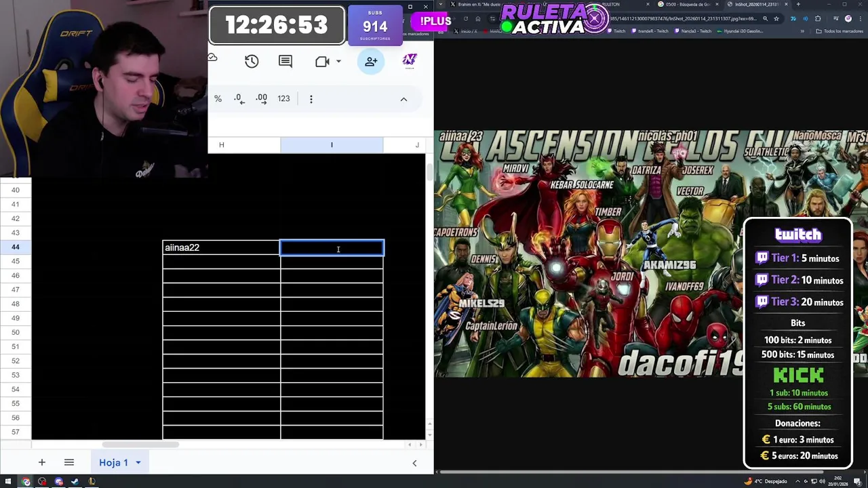Open the Nancla3 - Twitch bookmark
Screen dimensions: 868x488
point(693,31)
